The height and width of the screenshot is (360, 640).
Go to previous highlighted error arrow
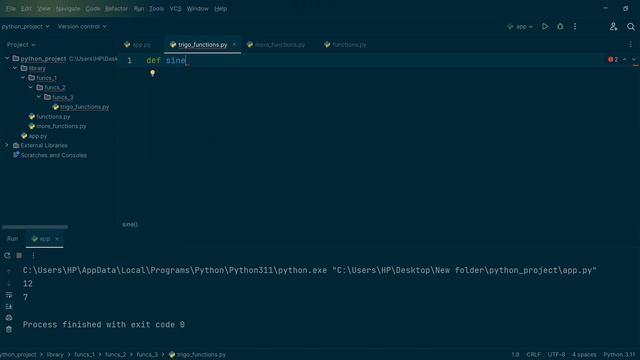pyautogui.click(x=624, y=60)
